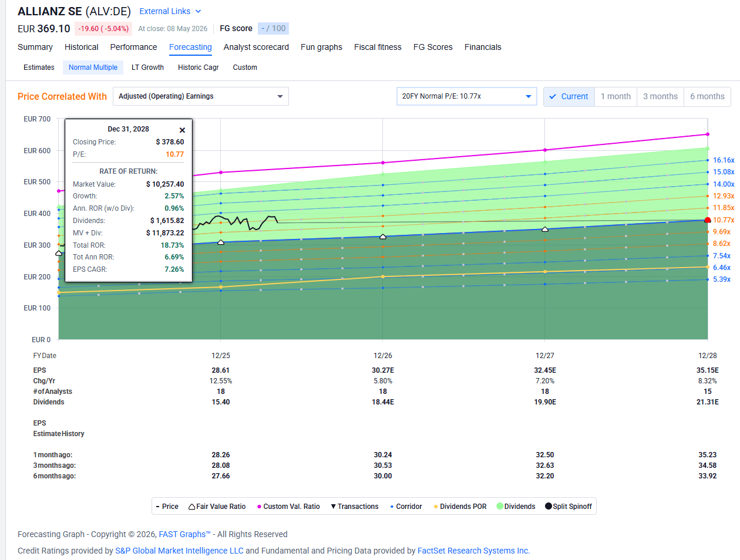740x560 pixels.
Task: Open Fun graphs tab
Action: [x=321, y=47]
